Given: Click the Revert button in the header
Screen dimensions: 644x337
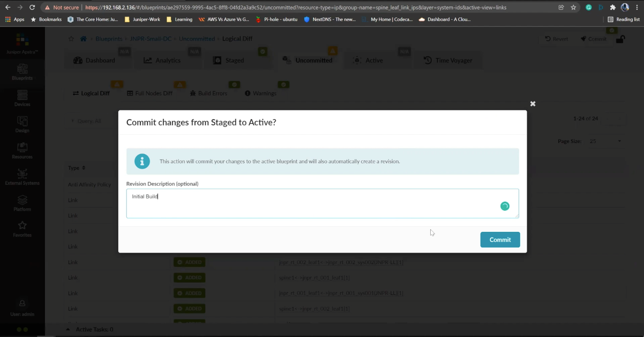Looking at the screenshot, I should coord(556,39).
